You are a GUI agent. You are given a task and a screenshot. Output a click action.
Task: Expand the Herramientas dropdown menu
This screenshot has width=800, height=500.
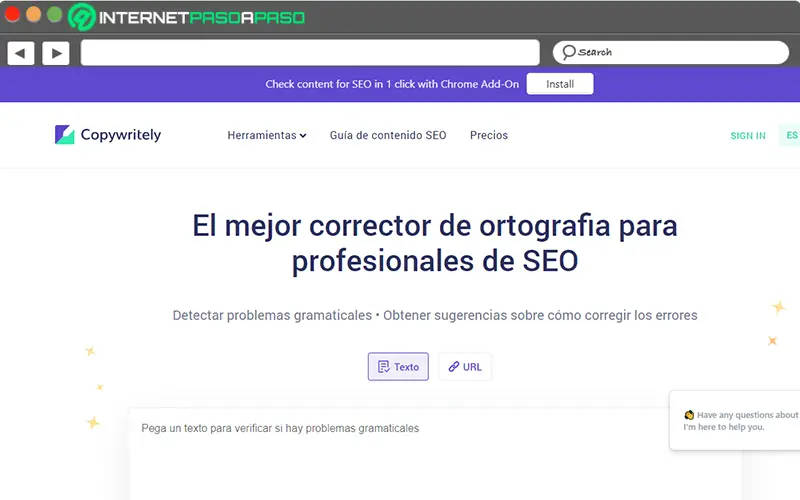point(266,135)
